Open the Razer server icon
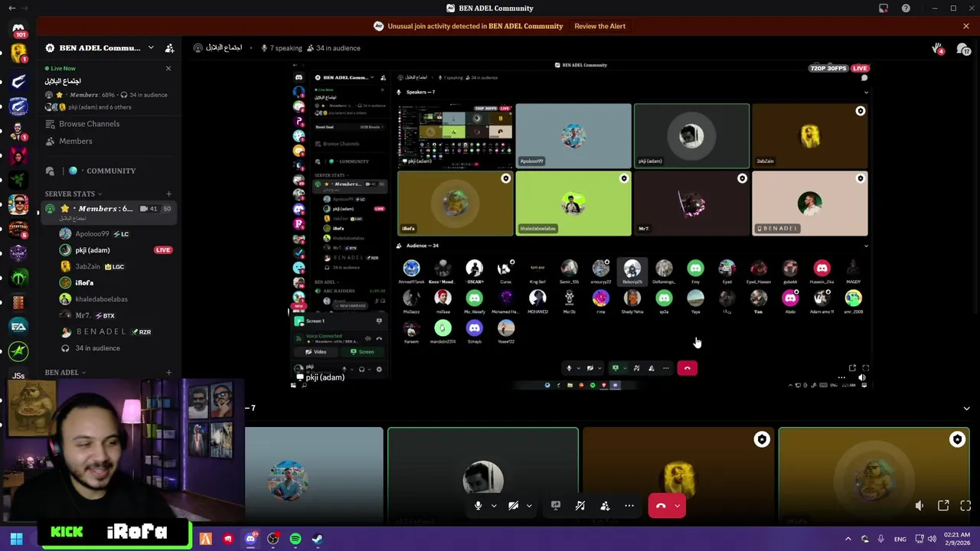Screen dimensions: 980x551 (18, 179)
